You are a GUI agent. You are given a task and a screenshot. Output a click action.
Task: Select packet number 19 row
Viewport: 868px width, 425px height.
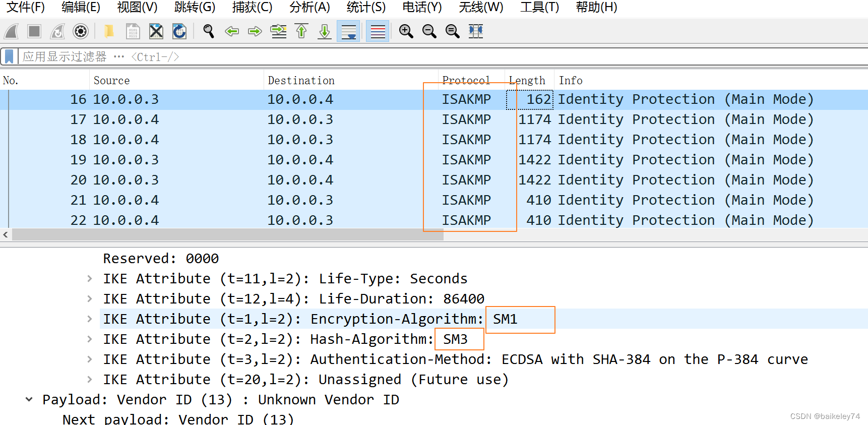[x=434, y=160]
